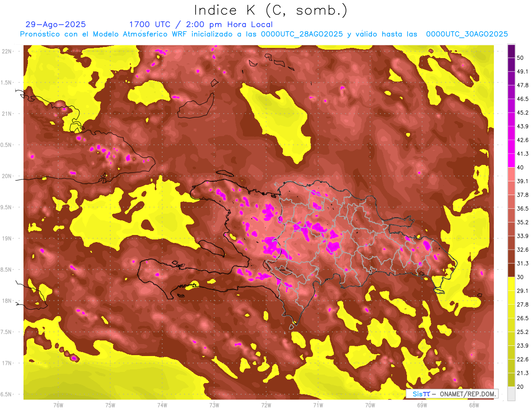Click the colorbar value '36.5'
This screenshot has width=532, height=411.
tap(522, 208)
